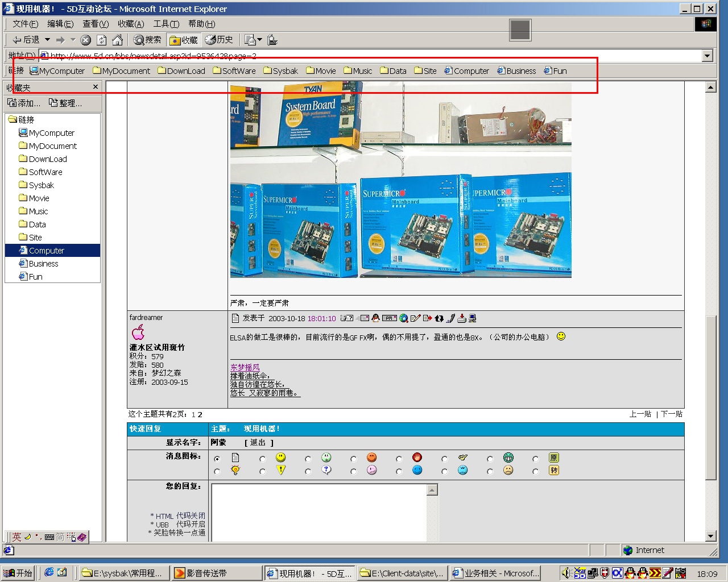
Task: Click the quote reply arrow icon
Action: point(427,318)
